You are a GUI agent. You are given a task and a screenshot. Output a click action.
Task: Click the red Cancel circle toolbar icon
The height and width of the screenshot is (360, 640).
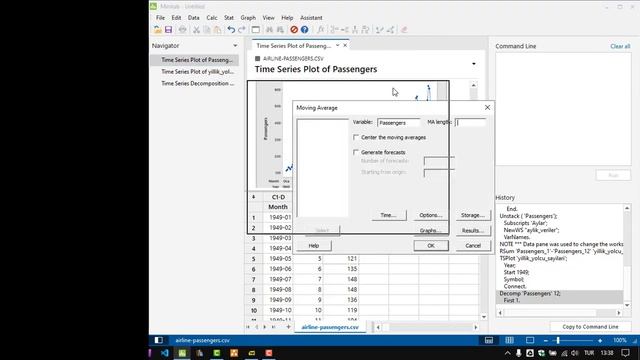point(294,30)
